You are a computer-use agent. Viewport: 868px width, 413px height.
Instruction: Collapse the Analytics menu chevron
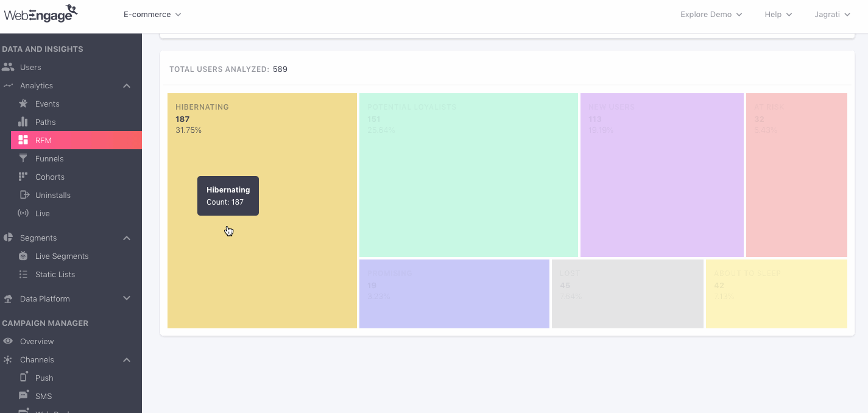click(x=127, y=86)
